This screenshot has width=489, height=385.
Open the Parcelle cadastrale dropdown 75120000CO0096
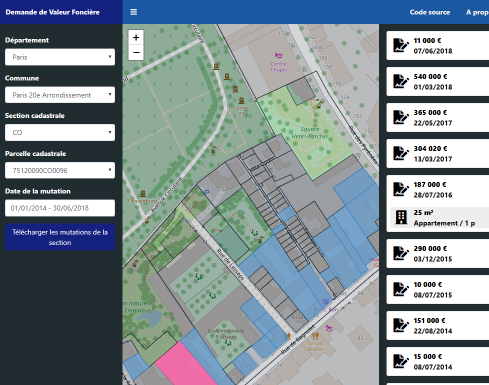(60, 170)
